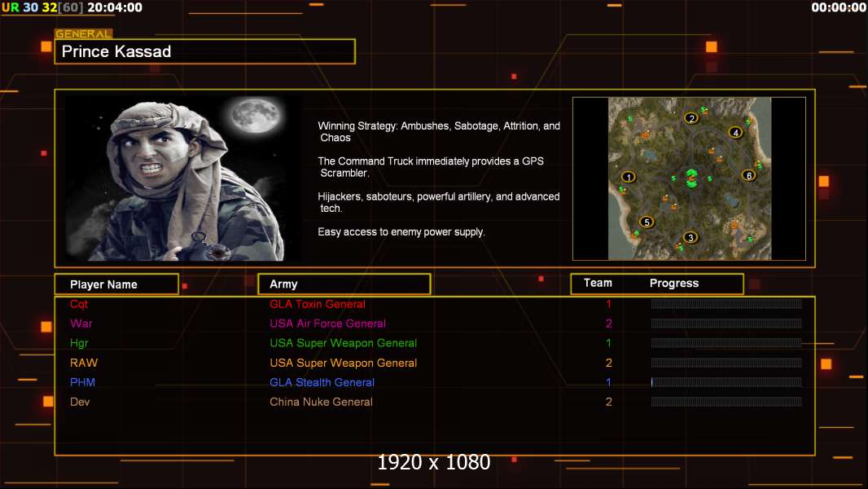The width and height of the screenshot is (868, 489).
Task: Click the 20:04:00 clock in top-left
Action: pyautogui.click(x=115, y=7)
